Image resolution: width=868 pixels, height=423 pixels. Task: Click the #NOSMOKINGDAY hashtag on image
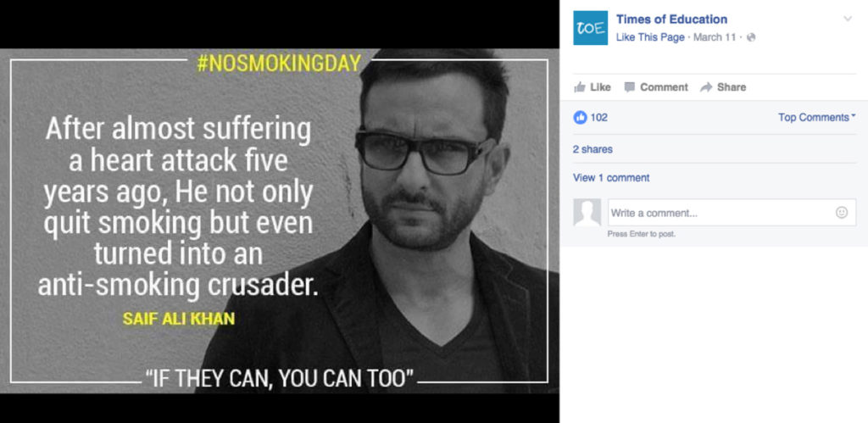278,63
